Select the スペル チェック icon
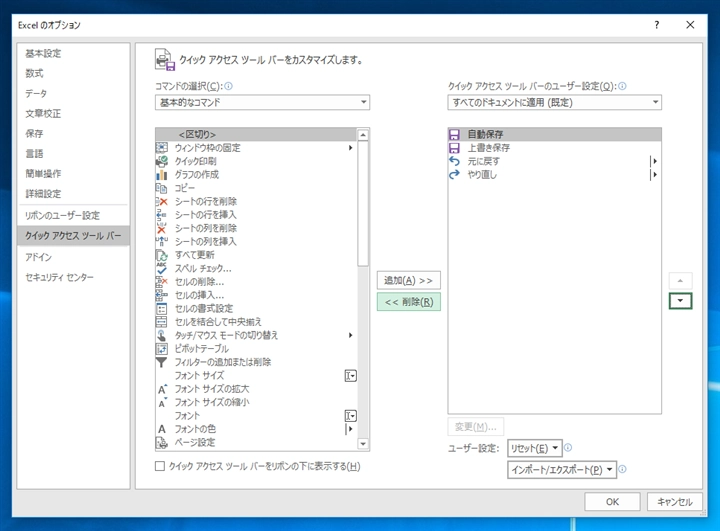Image resolution: width=720 pixels, height=531 pixels. [162, 268]
